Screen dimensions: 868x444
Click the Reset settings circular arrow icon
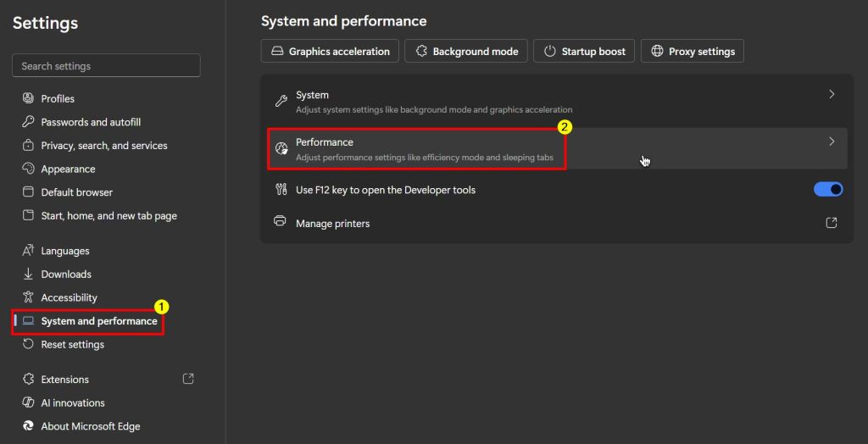point(28,344)
